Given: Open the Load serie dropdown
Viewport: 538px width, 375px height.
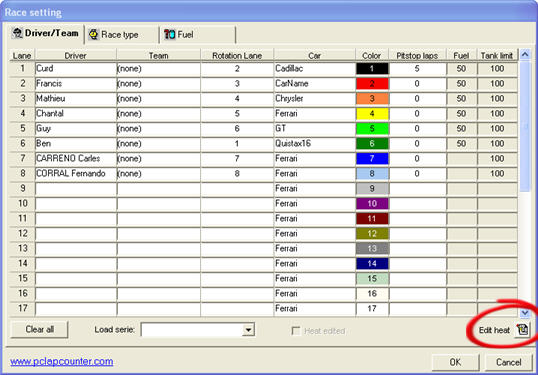Looking at the screenshot, I should click(x=248, y=330).
